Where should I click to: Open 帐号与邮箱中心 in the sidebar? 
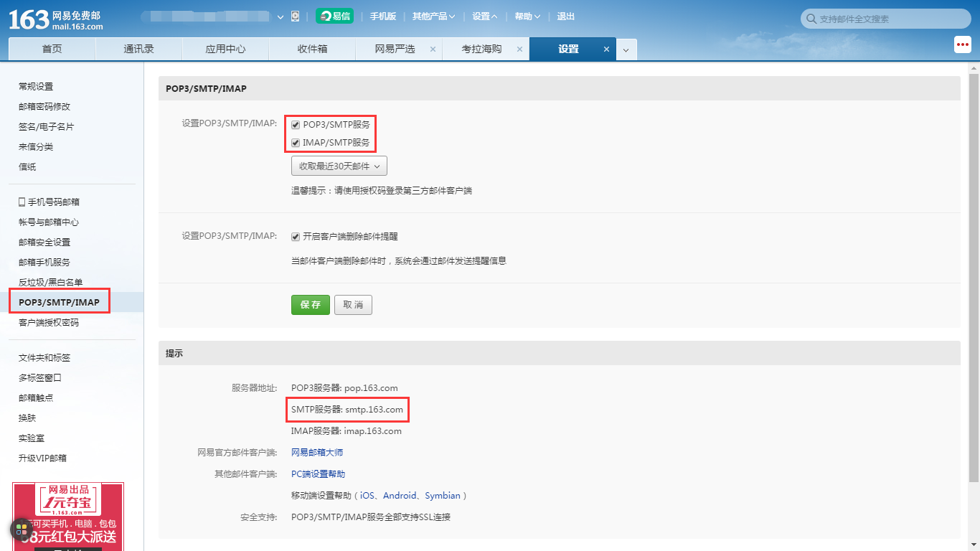pos(49,222)
